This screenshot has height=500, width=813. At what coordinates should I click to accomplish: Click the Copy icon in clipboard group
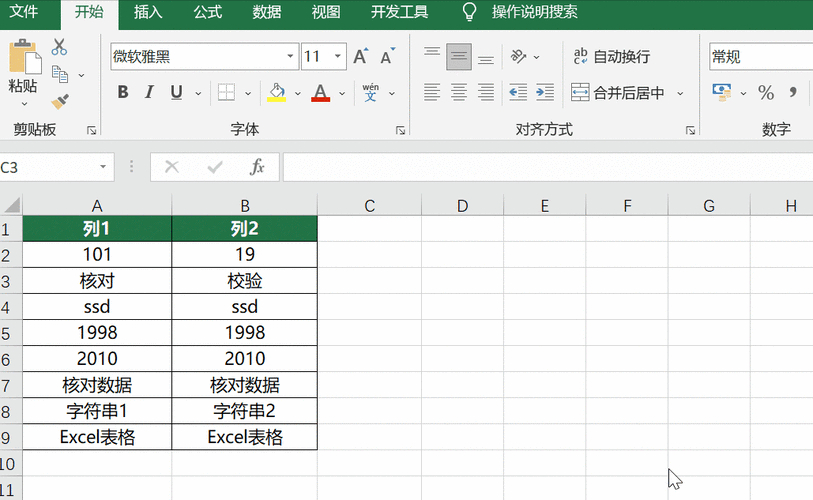click(x=59, y=74)
